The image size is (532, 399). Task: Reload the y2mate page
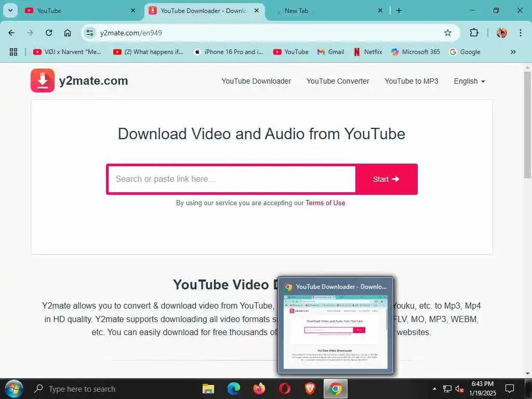[x=49, y=33]
